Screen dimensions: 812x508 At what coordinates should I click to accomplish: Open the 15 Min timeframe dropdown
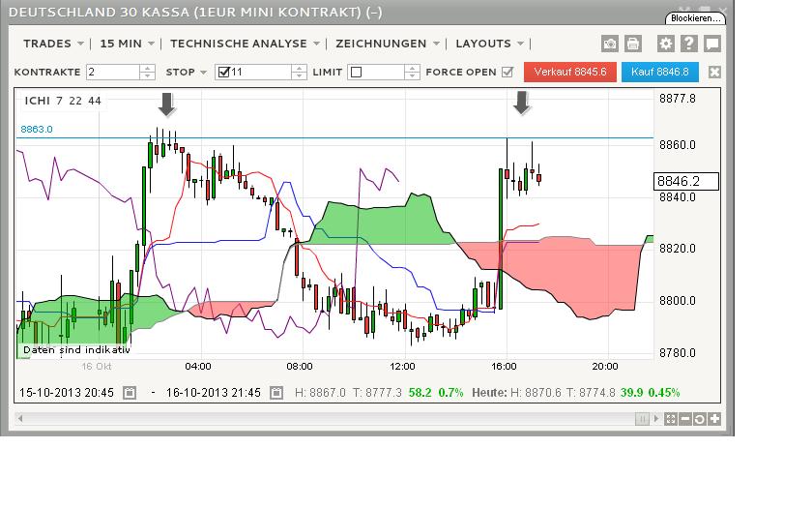coord(127,44)
